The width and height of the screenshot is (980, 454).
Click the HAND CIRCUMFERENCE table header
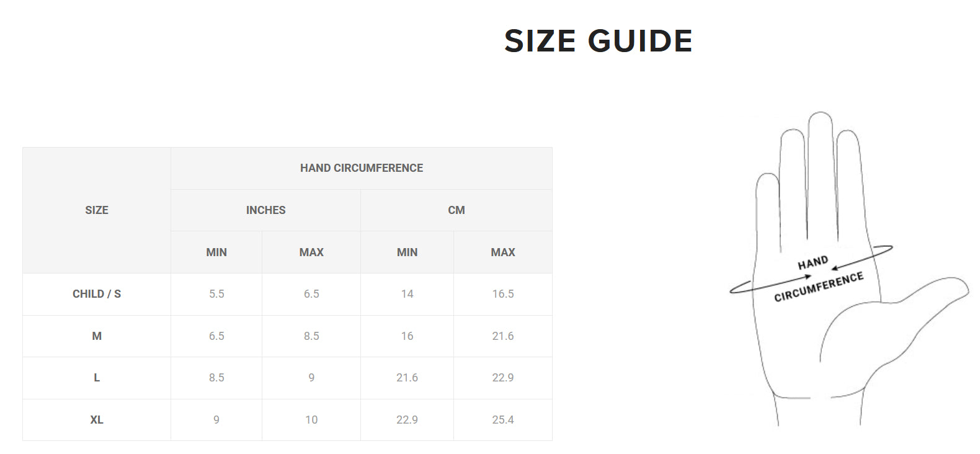click(x=362, y=168)
